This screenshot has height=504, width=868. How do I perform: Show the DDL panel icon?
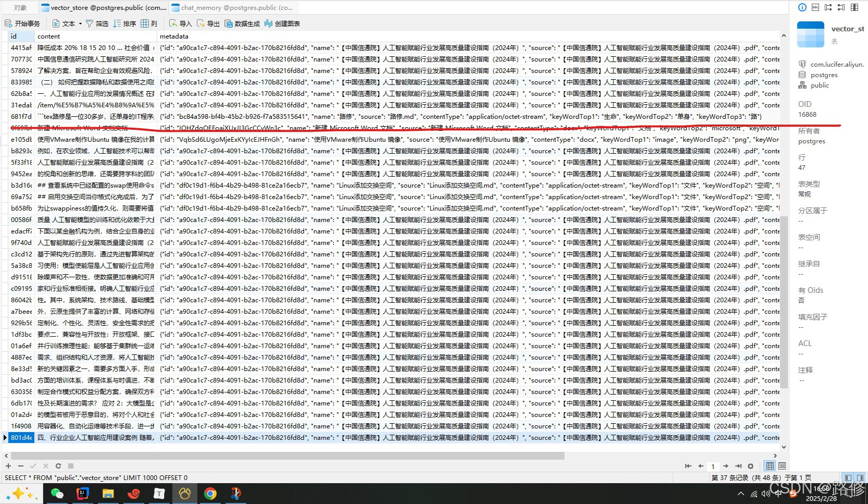[815, 7]
